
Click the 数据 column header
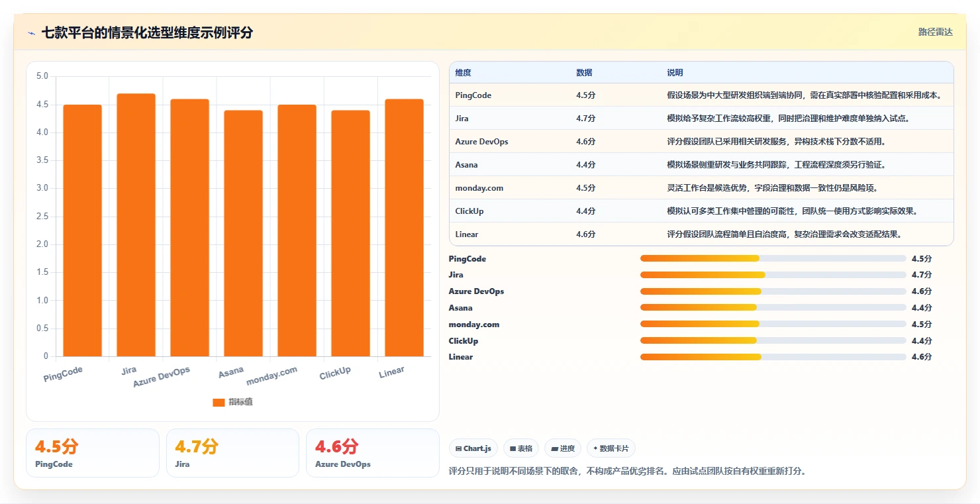click(584, 73)
